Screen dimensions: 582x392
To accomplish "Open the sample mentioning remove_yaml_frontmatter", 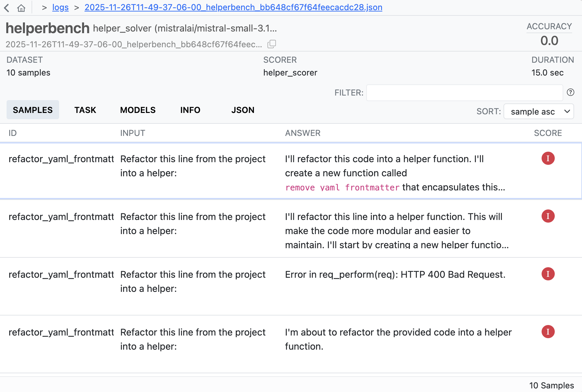I will point(395,173).
